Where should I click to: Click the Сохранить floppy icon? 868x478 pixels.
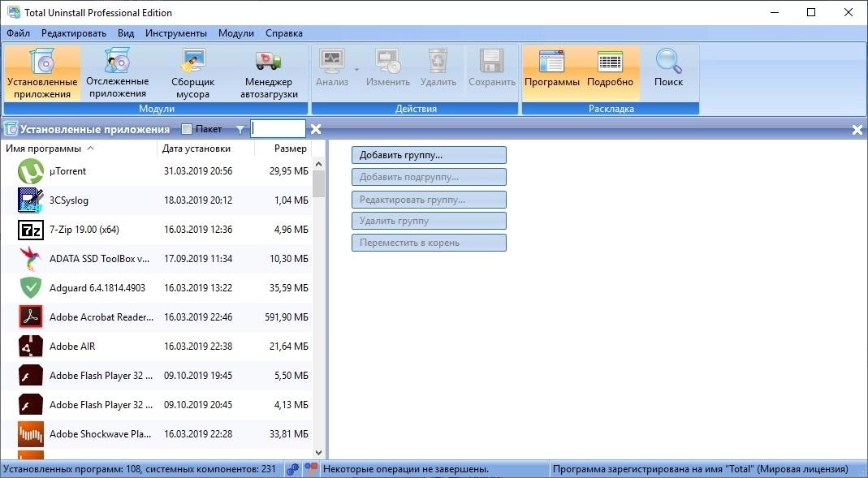pyautogui.click(x=491, y=61)
